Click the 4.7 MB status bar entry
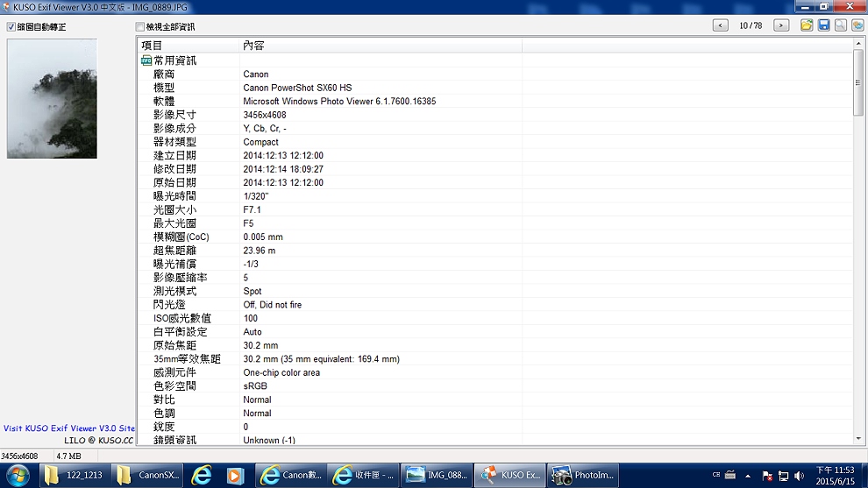Image resolution: width=868 pixels, height=488 pixels. click(x=68, y=456)
